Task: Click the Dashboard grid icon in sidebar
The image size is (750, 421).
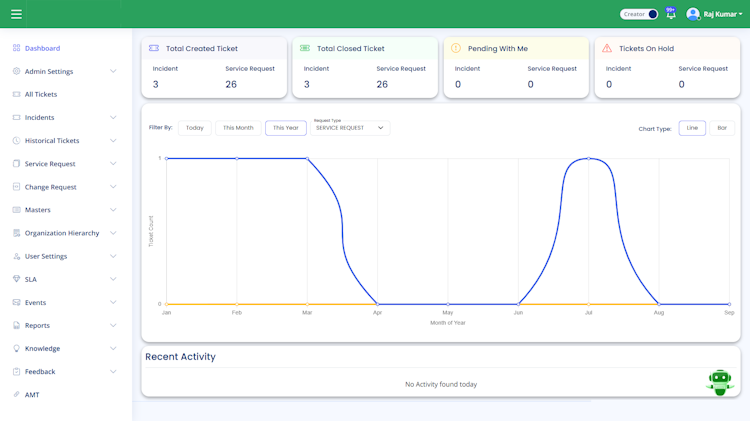Action: (16, 48)
